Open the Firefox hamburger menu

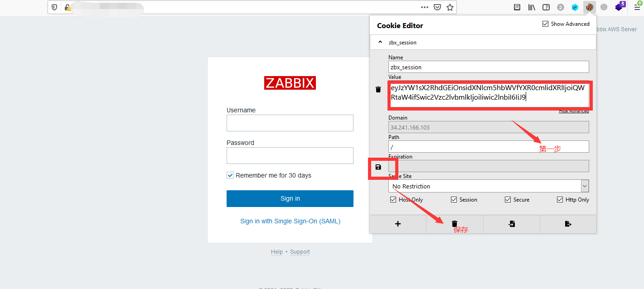637,7
